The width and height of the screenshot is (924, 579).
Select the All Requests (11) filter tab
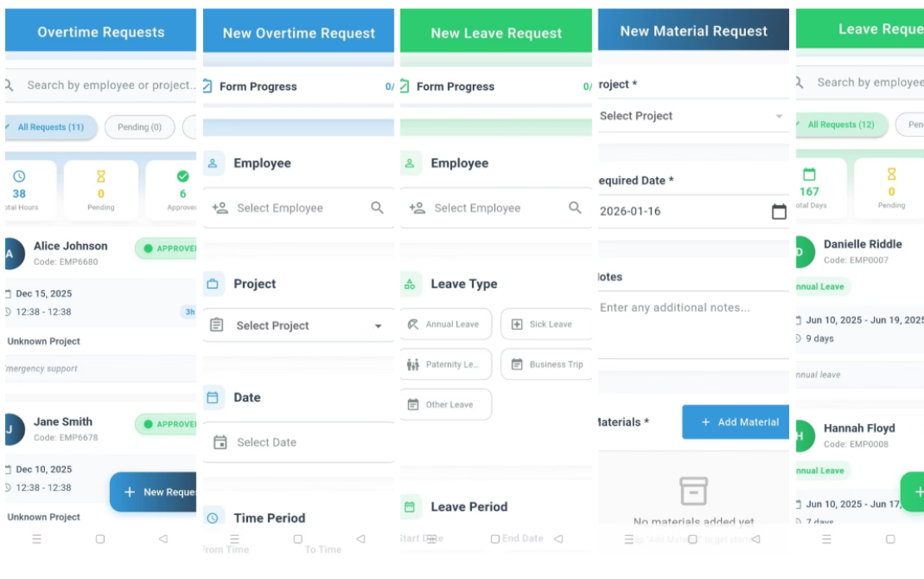pos(51,127)
